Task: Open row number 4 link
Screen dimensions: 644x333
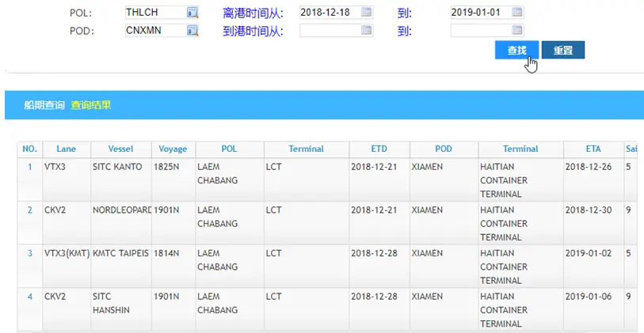Action: pyautogui.click(x=29, y=296)
